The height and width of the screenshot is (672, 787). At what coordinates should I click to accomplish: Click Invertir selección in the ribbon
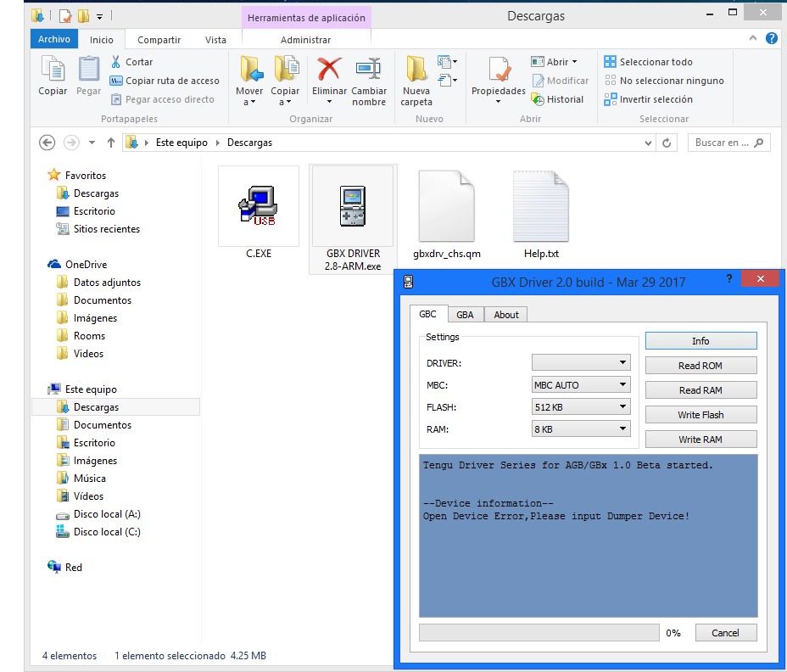click(x=654, y=99)
